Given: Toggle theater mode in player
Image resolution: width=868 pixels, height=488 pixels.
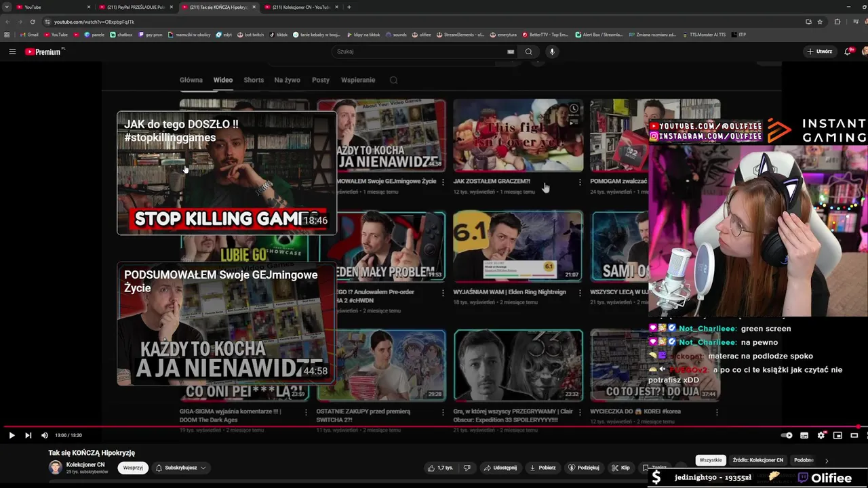Looking at the screenshot, I should (854, 435).
